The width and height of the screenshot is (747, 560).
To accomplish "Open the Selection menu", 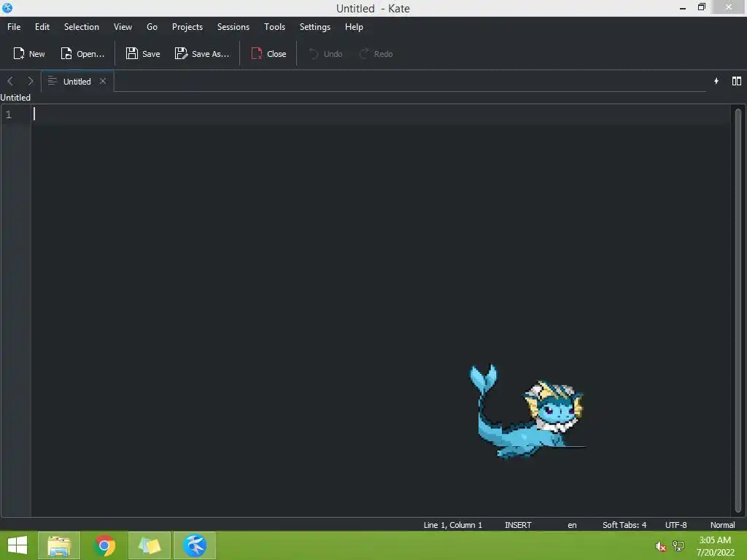I will pos(82,27).
